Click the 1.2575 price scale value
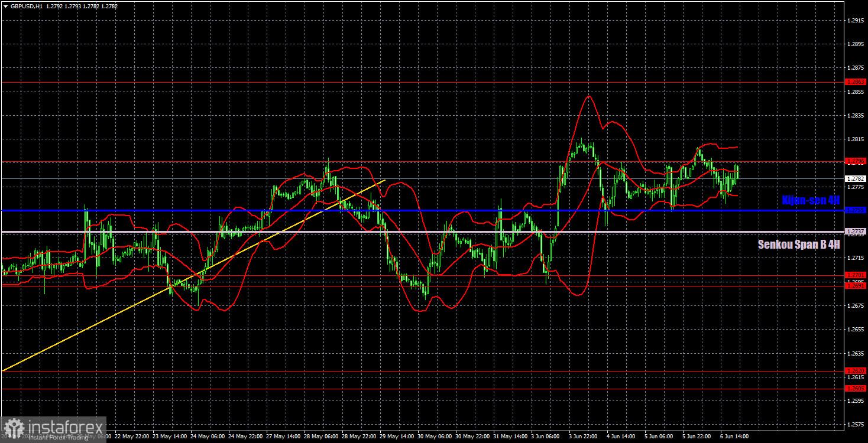The image size is (868, 443). [x=856, y=424]
